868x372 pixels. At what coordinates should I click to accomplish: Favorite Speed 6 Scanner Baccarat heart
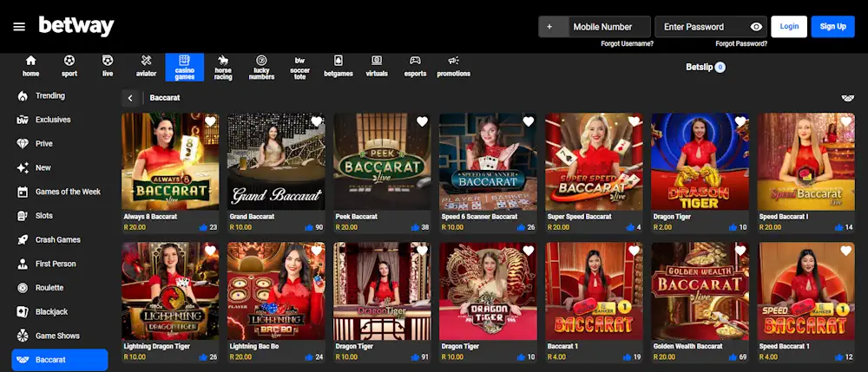(x=529, y=121)
